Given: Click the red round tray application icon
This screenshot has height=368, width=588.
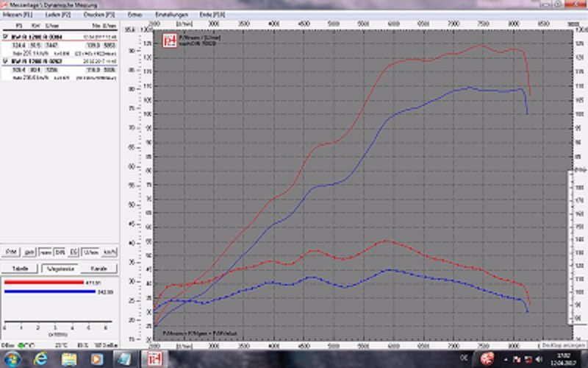Looking at the screenshot, I should 487,359.
